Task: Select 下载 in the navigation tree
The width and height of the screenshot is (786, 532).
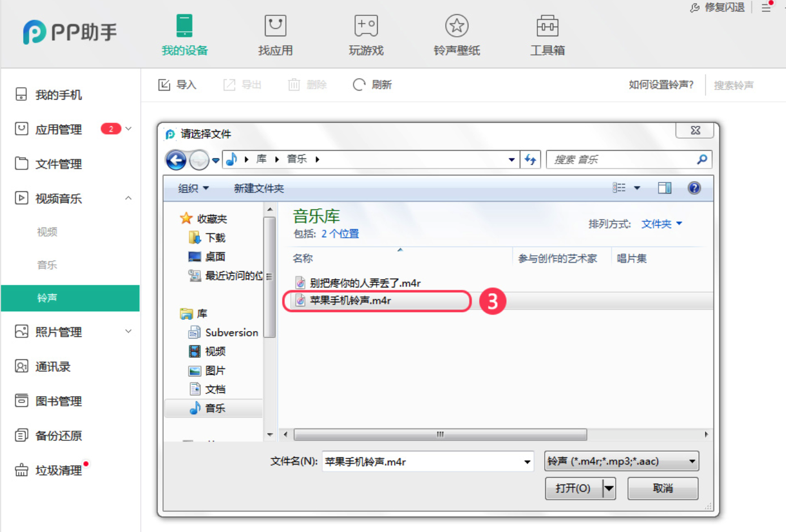Action: pos(207,237)
